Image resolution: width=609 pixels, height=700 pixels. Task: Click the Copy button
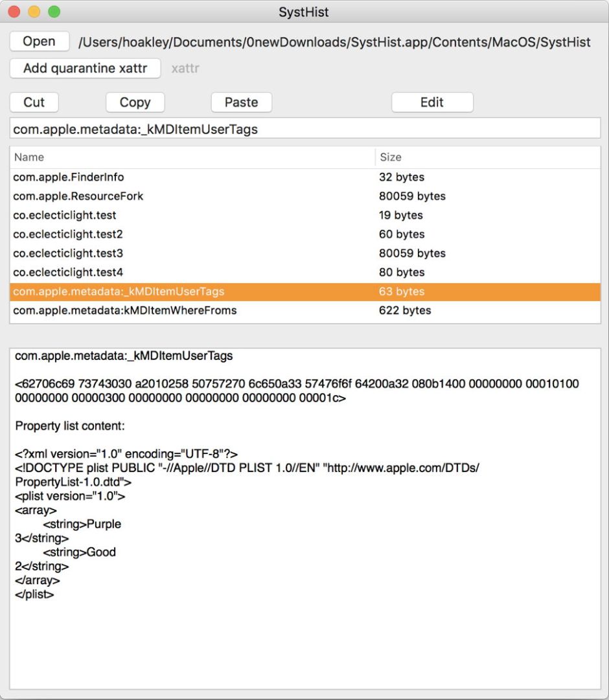tap(135, 102)
